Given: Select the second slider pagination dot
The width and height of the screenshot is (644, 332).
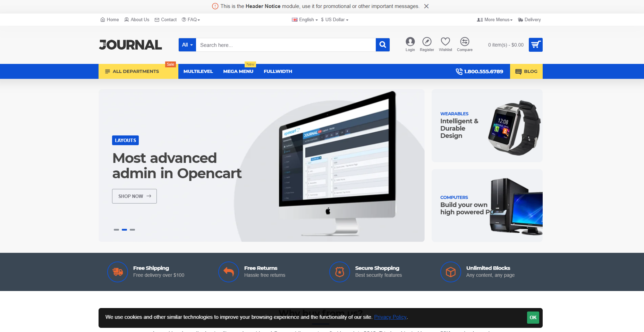Looking at the screenshot, I should point(124,230).
